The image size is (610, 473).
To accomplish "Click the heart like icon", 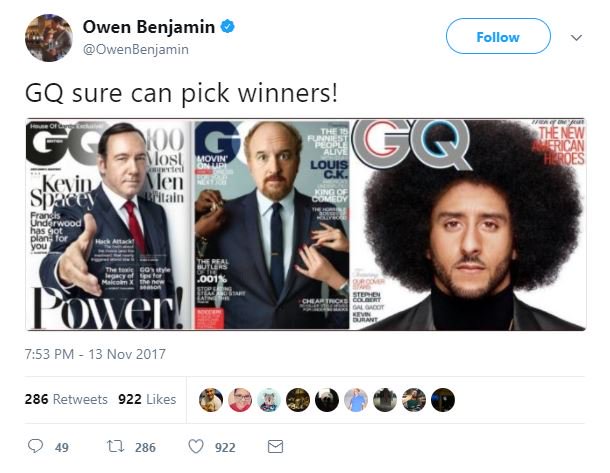I will click(x=196, y=446).
